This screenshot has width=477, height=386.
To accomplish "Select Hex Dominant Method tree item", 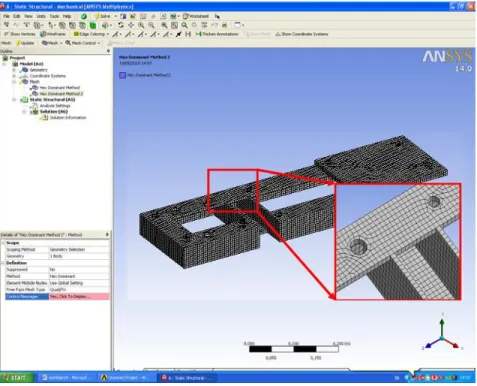I will [x=59, y=88].
